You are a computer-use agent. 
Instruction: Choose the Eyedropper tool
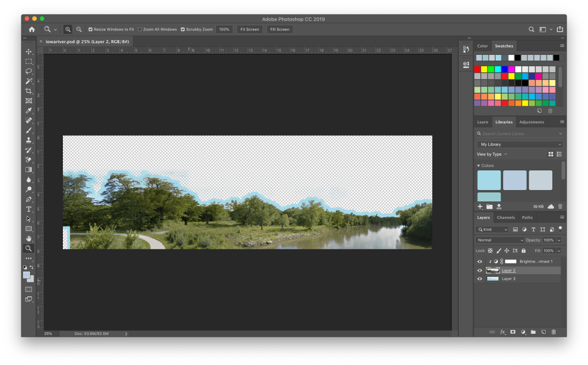point(28,110)
